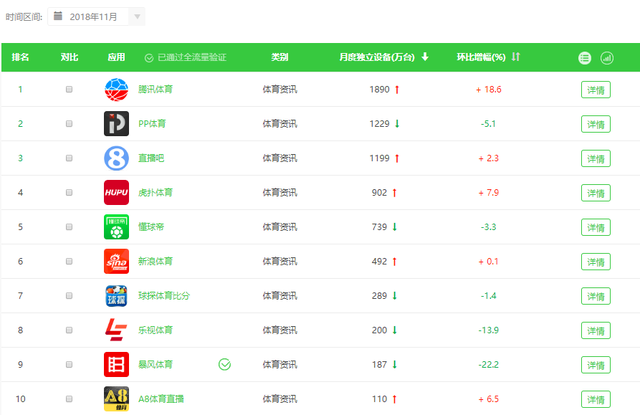
Task: Expand the 2018年11月 date dropdown arrow
Action: 137,17
